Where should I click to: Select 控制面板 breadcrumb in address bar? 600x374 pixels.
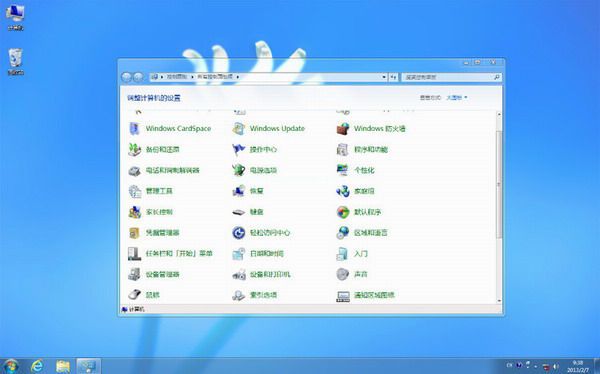point(176,77)
